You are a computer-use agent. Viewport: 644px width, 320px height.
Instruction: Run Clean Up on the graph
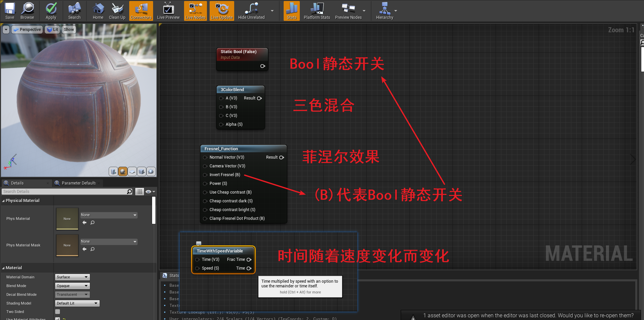click(x=117, y=10)
